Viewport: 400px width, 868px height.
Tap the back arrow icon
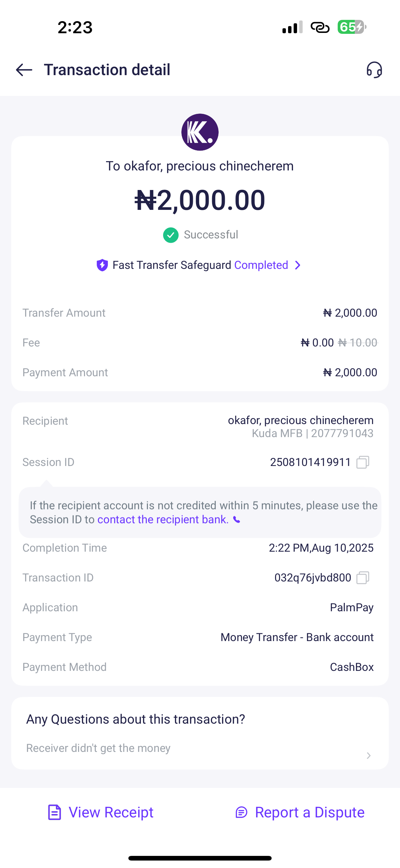tap(24, 70)
